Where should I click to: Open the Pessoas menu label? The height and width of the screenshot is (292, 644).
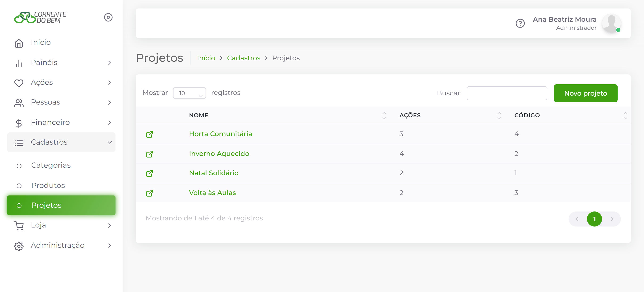click(x=45, y=102)
